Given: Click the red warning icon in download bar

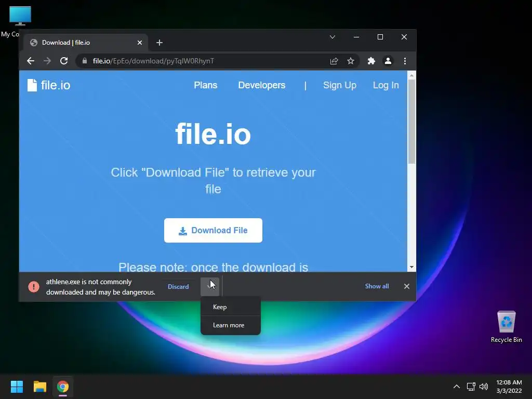Looking at the screenshot, I should click(34, 287).
